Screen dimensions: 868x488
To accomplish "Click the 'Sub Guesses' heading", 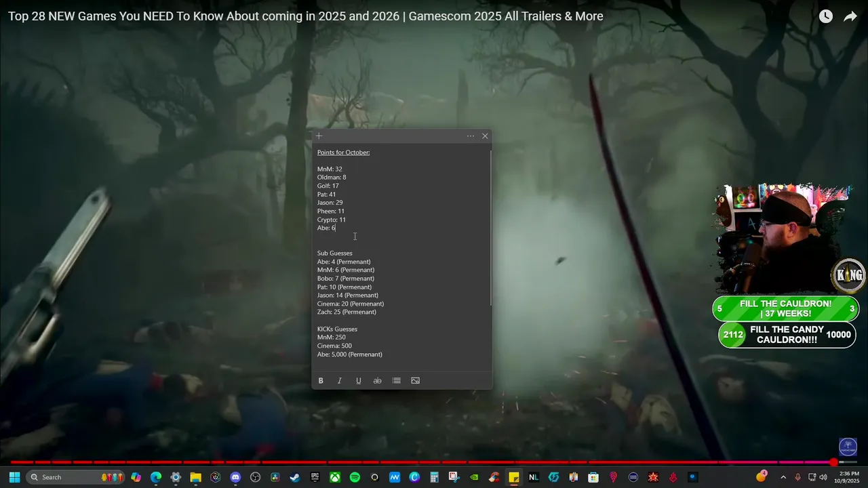I will tap(335, 253).
